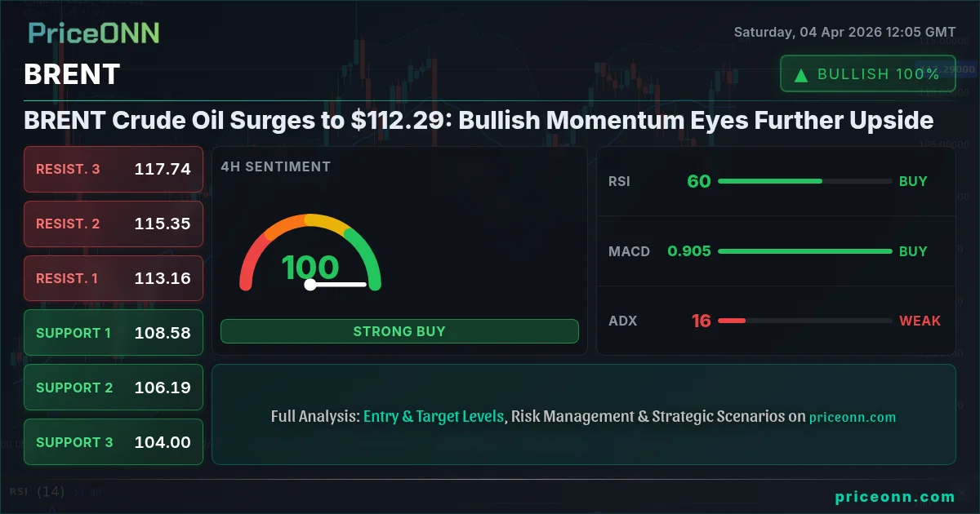Click the green triangle in the bullish badge
The image size is (980, 514).
(x=801, y=74)
